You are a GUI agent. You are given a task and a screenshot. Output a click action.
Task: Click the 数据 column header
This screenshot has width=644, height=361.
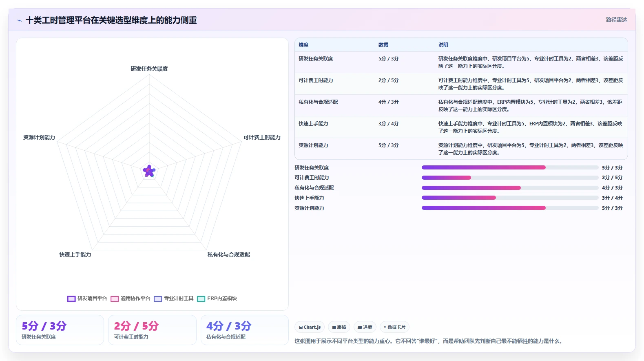tap(383, 45)
